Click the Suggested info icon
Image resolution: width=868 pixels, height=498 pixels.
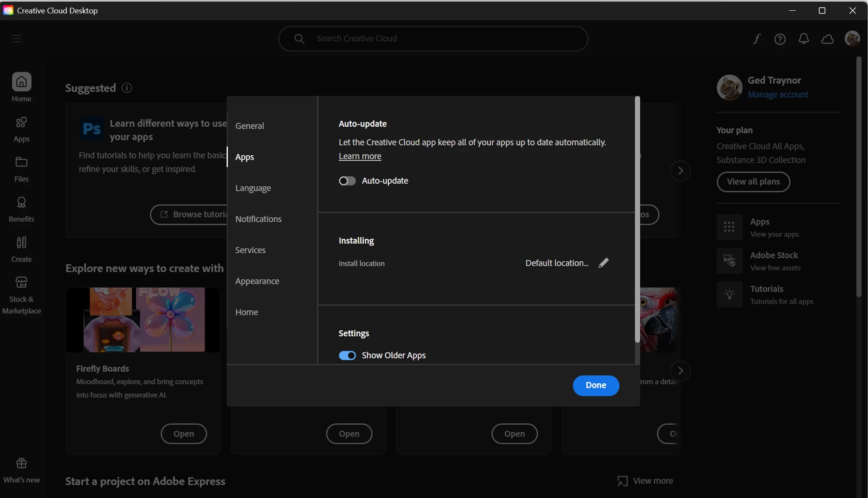point(127,88)
